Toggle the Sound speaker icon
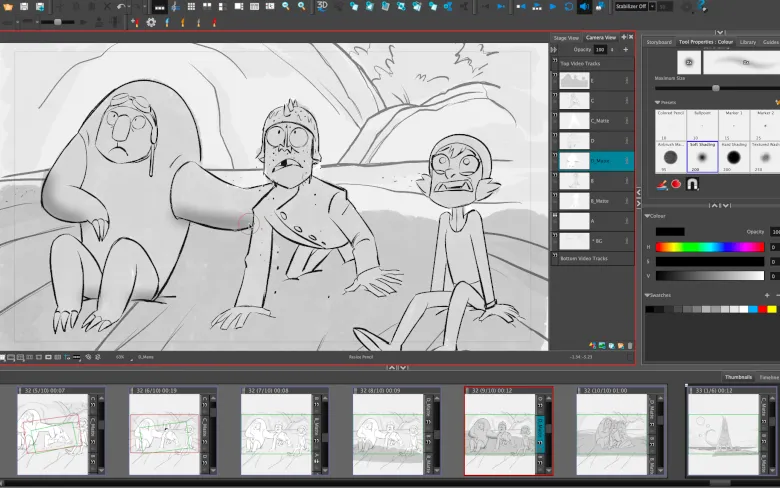The image size is (780, 488). pos(585,6)
